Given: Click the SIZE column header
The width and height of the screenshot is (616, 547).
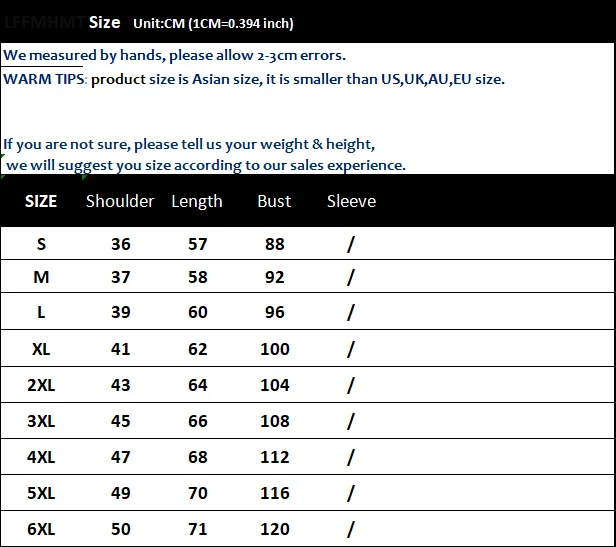Looking at the screenshot, I should coord(41,201).
